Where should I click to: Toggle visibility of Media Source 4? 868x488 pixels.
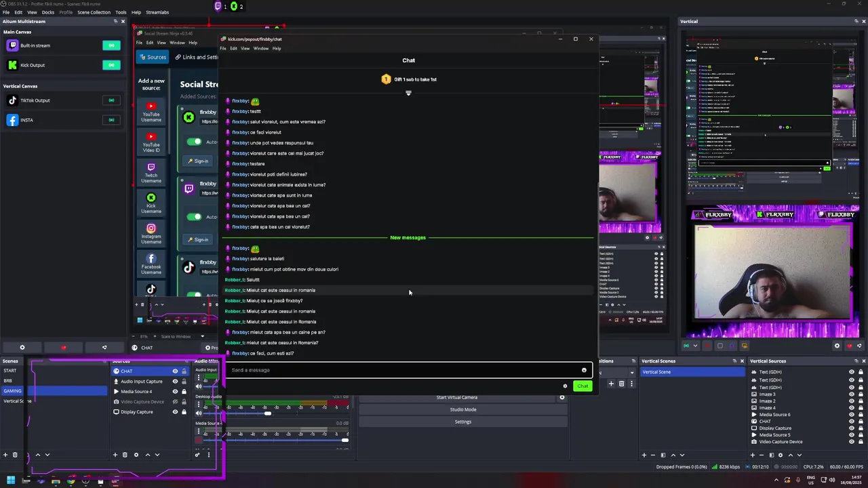[175, 392]
